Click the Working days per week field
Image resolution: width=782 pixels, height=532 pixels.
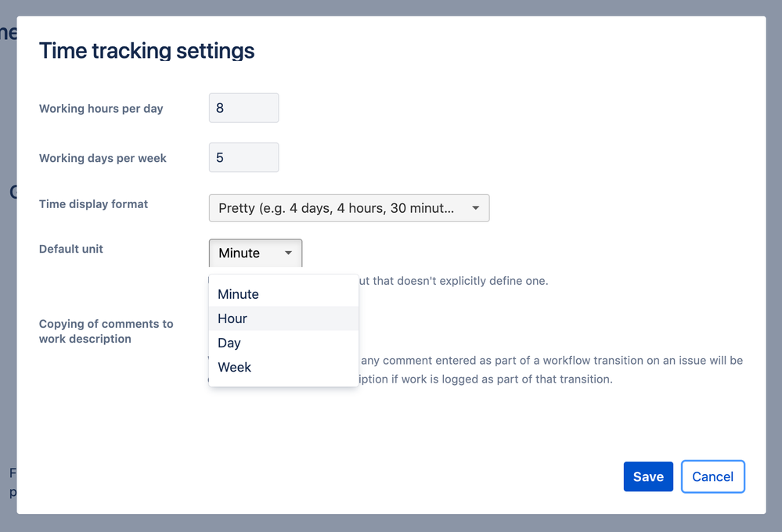coord(243,157)
